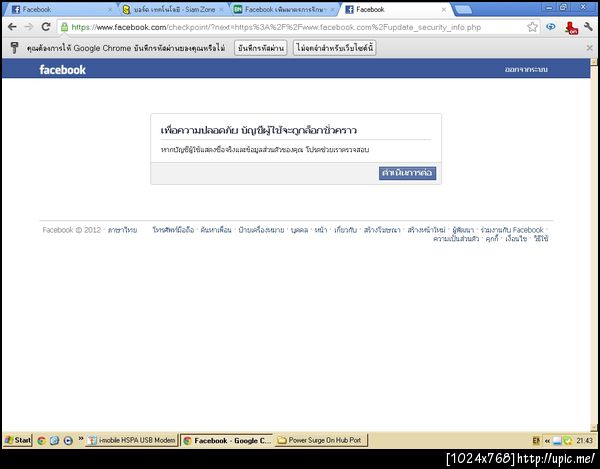
Task: Click the ความเป็นส่วนตัว privacy footer link
Action: [456, 239]
